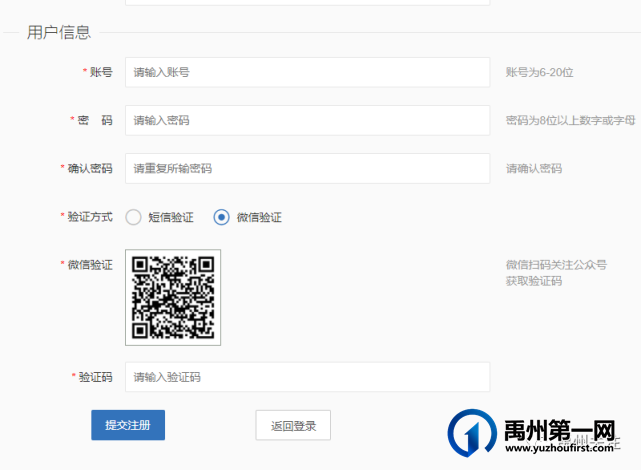The width and height of the screenshot is (641, 470).
Task: Click the 返回登录 button
Action: tap(293, 425)
